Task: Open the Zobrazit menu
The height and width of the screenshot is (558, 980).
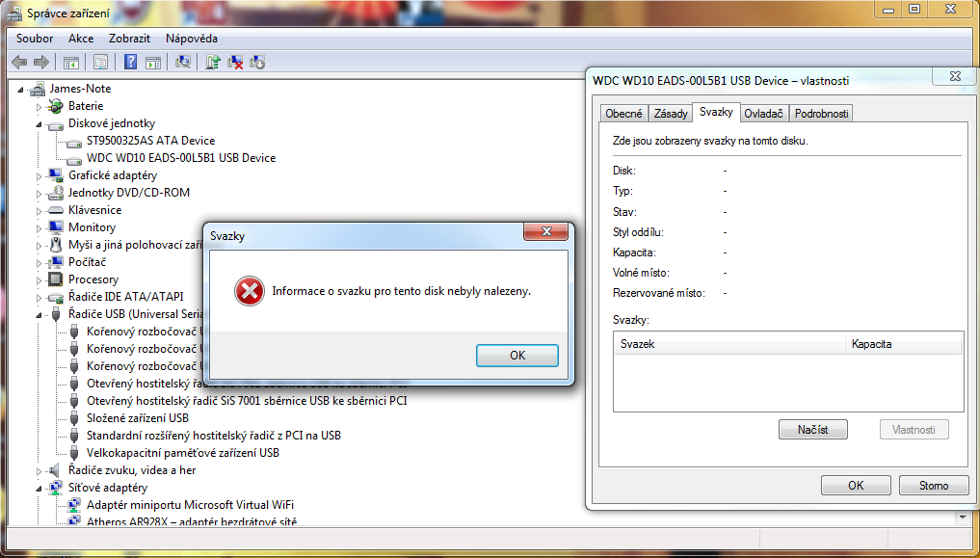Action: tap(129, 39)
